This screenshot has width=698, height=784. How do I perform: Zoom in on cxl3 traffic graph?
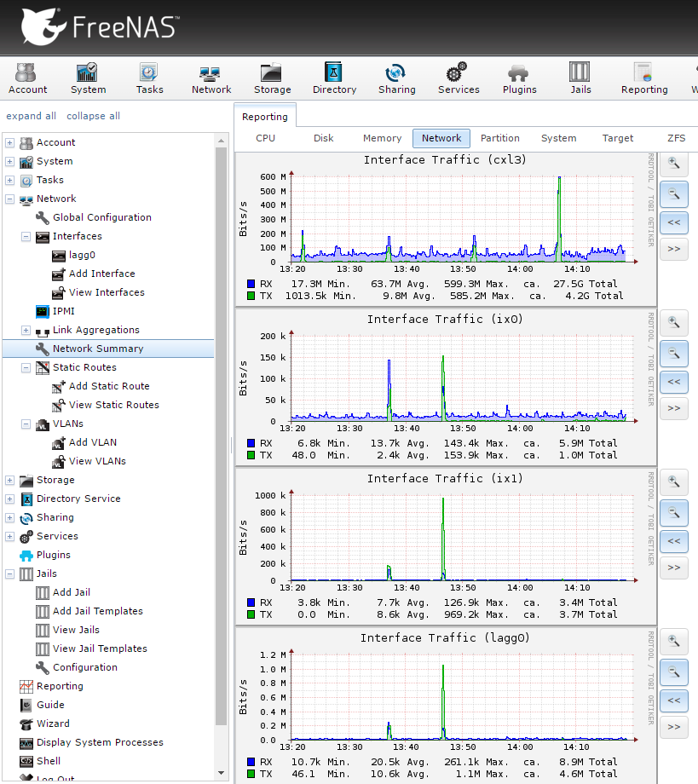673,163
